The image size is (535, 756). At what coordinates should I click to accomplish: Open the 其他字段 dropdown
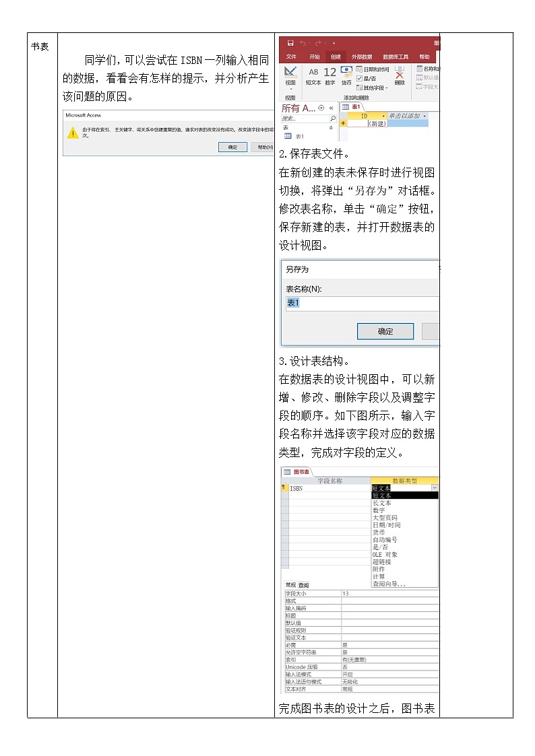click(372, 88)
